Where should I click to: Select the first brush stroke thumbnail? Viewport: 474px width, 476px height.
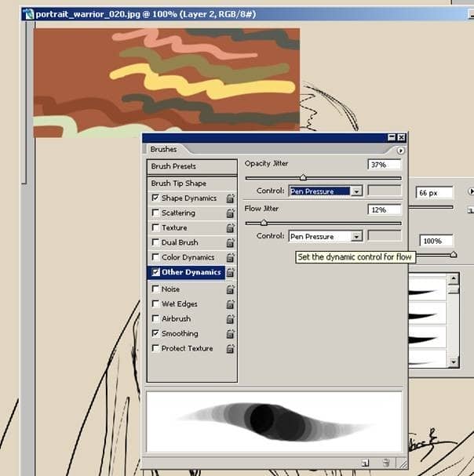(x=428, y=290)
